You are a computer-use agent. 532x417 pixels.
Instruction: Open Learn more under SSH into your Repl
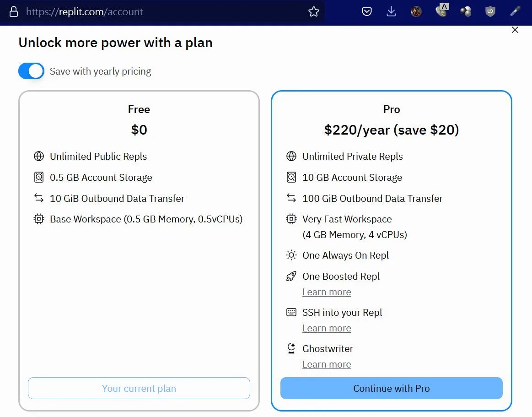[327, 328]
